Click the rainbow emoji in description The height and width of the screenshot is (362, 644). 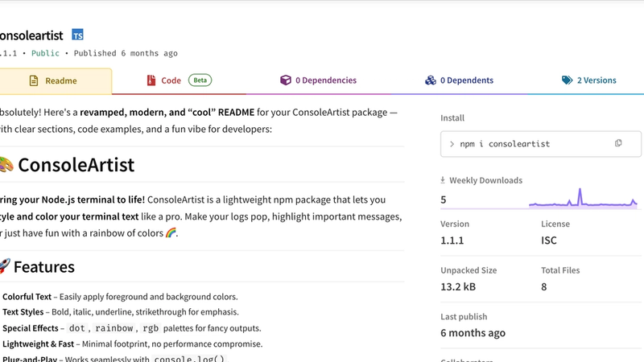click(x=170, y=233)
